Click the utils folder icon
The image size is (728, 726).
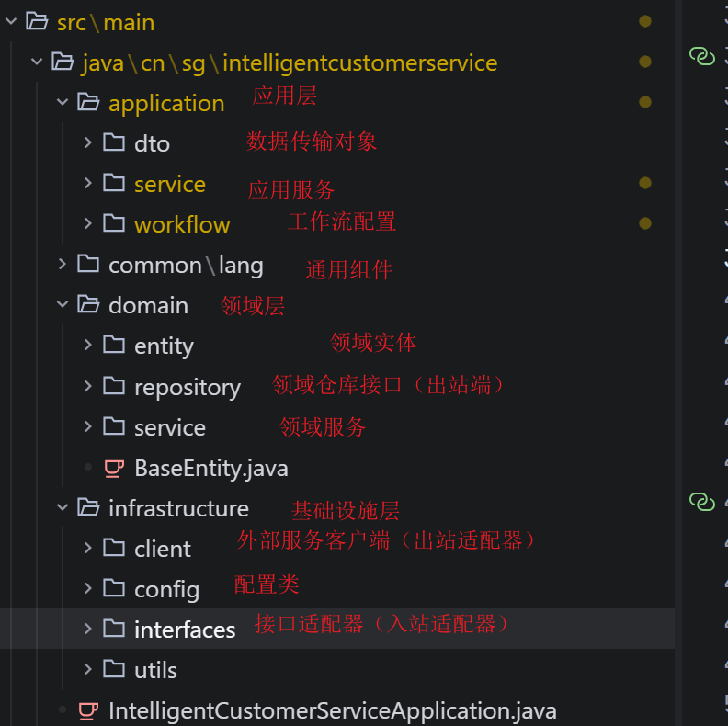[x=114, y=669]
